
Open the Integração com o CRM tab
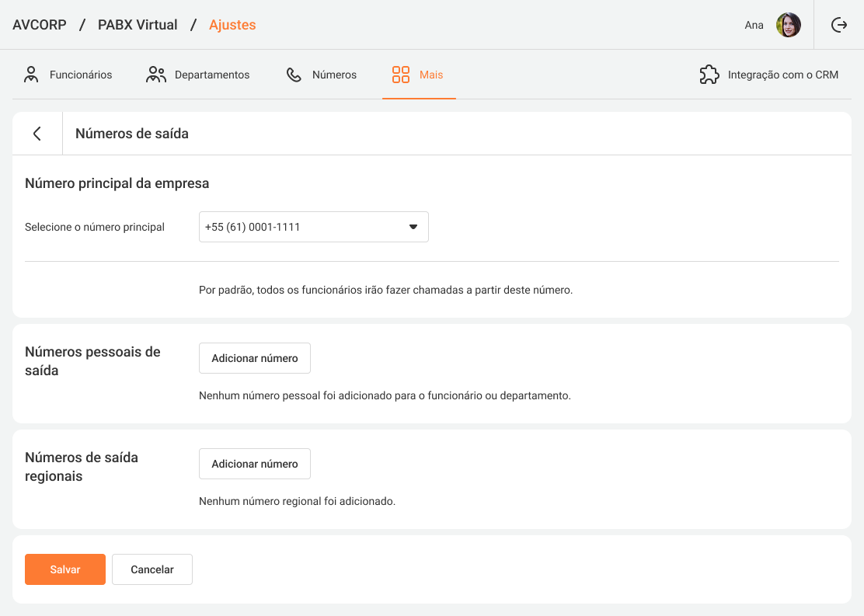tap(782, 75)
